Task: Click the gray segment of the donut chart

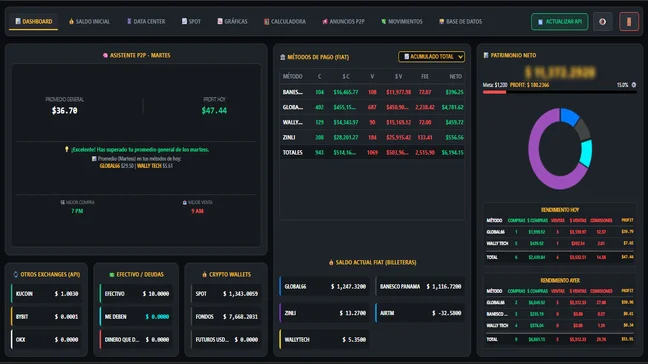Action: [582, 130]
